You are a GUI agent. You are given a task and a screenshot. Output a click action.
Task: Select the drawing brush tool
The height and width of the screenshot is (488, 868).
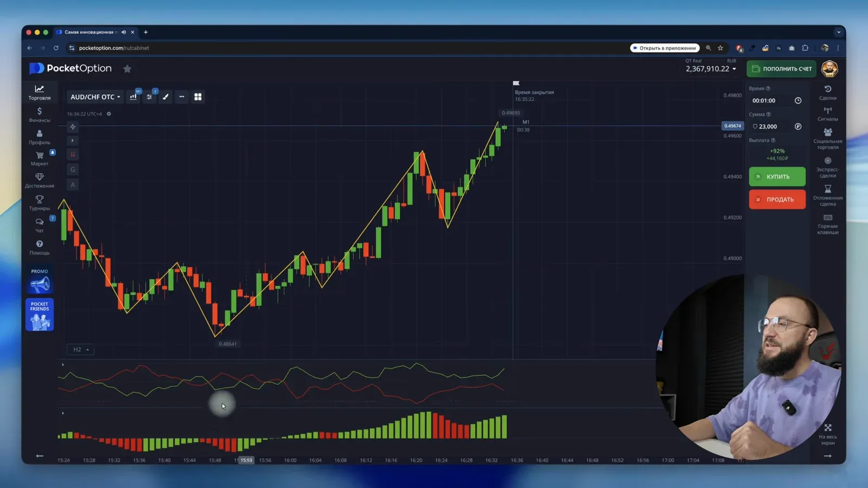tap(165, 97)
